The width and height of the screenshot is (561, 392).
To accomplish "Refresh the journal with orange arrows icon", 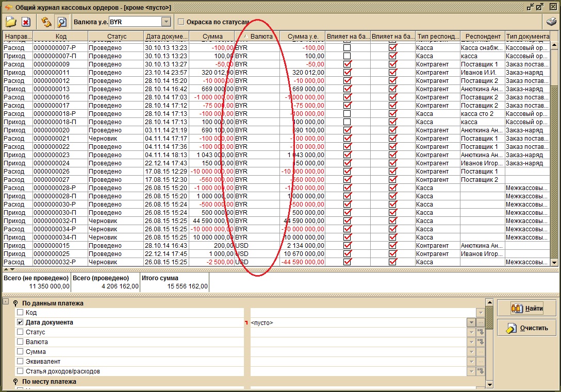I will coord(46,22).
